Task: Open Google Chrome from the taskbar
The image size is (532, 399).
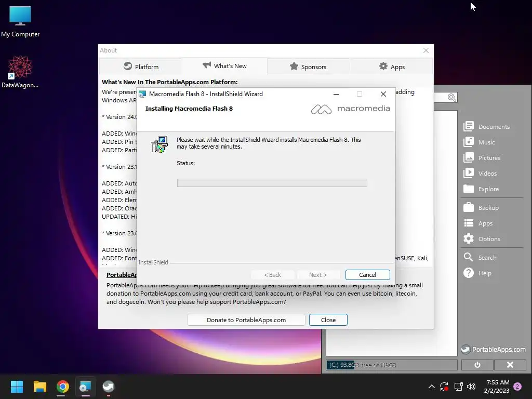Action: tap(63, 387)
